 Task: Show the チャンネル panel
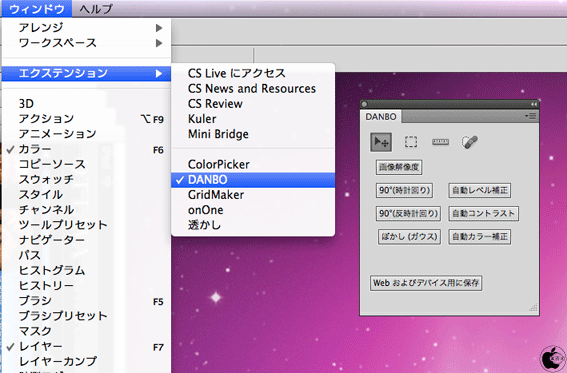86,210
